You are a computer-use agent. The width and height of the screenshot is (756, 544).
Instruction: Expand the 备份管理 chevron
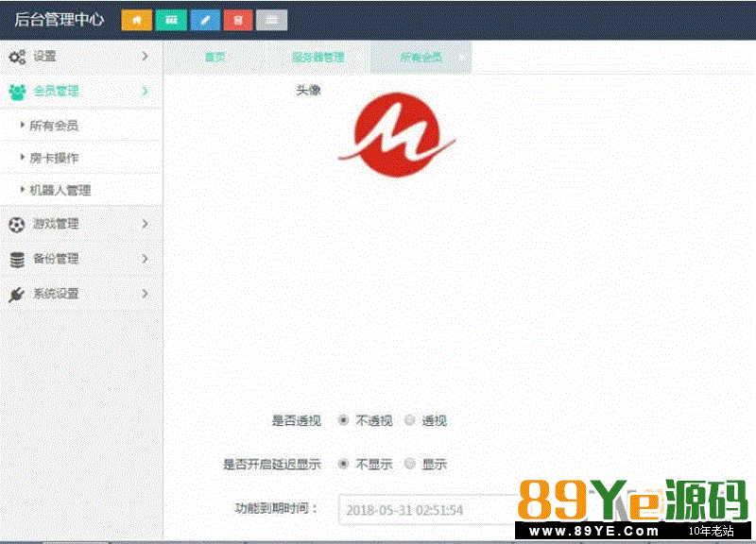pos(146,259)
